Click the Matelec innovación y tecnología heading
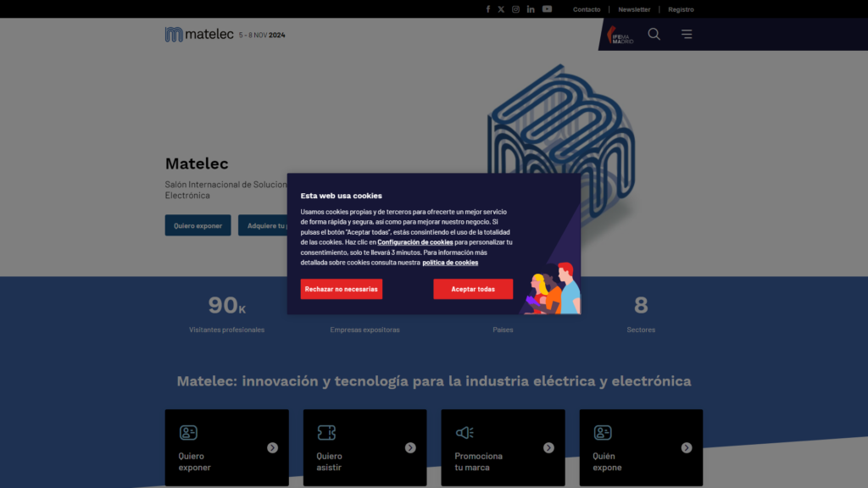The image size is (868, 488). click(433, 381)
